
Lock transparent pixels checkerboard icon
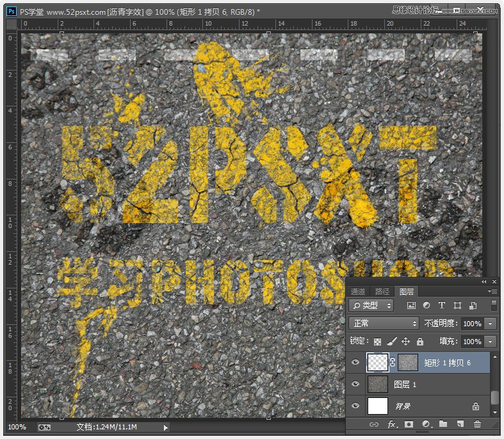(377, 342)
